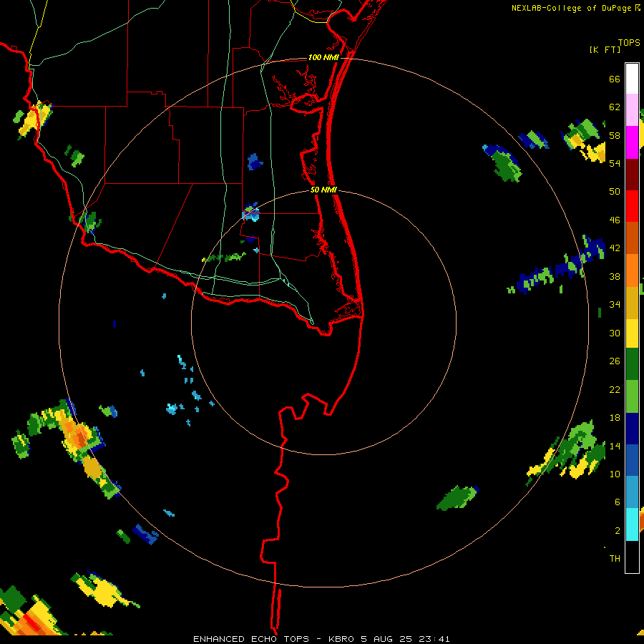Select the TOPS legend title

point(629,42)
